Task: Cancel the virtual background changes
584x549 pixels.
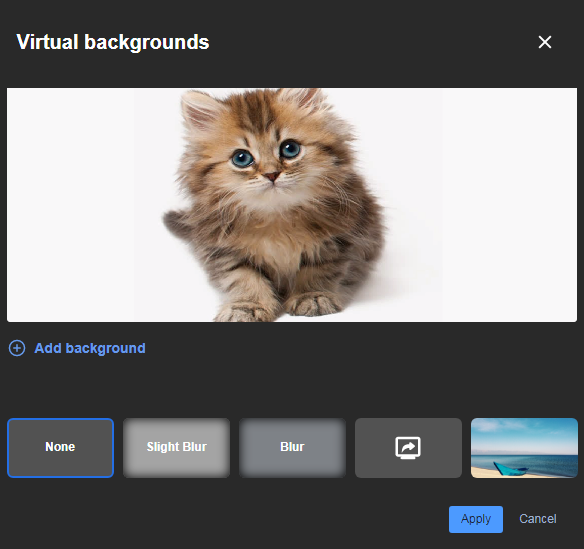Action: 538,519
